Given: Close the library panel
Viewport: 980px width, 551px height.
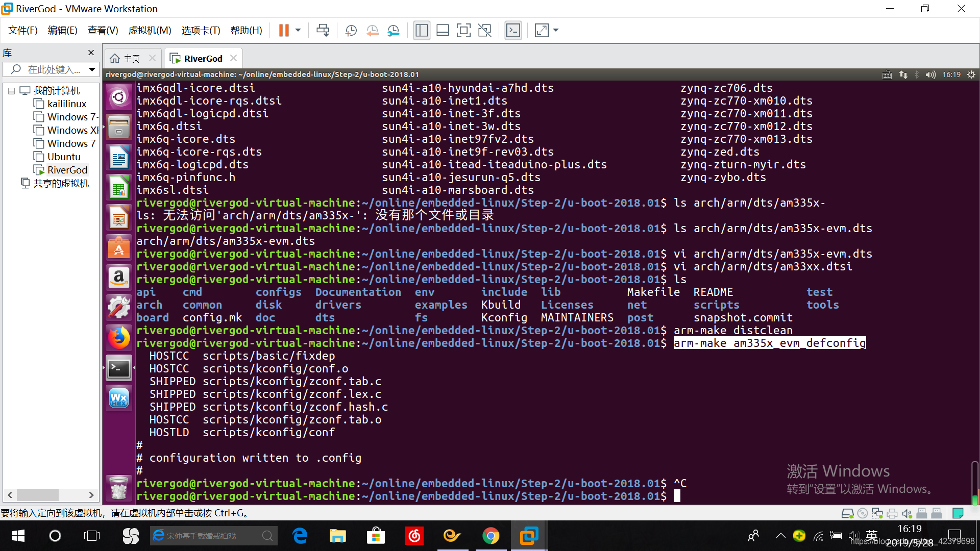Looking at the screenshot, I should click(x=91, y=53).
